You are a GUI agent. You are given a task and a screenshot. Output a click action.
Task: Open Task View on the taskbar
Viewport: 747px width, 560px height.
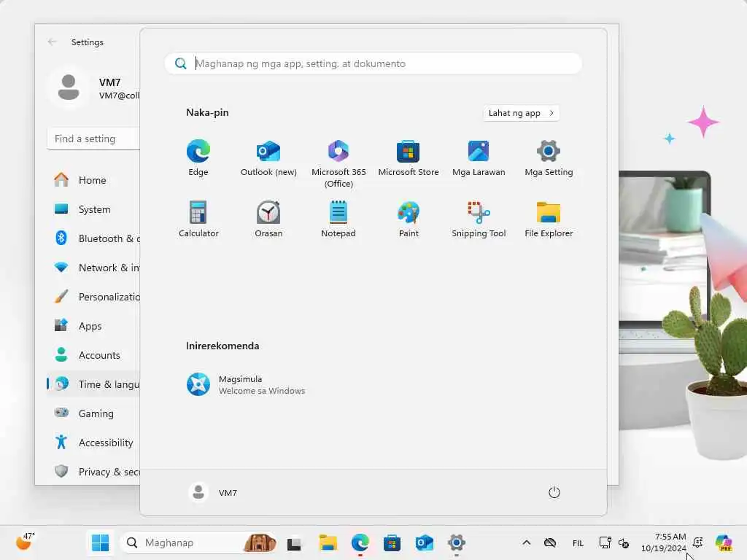[x=294, y=542]
